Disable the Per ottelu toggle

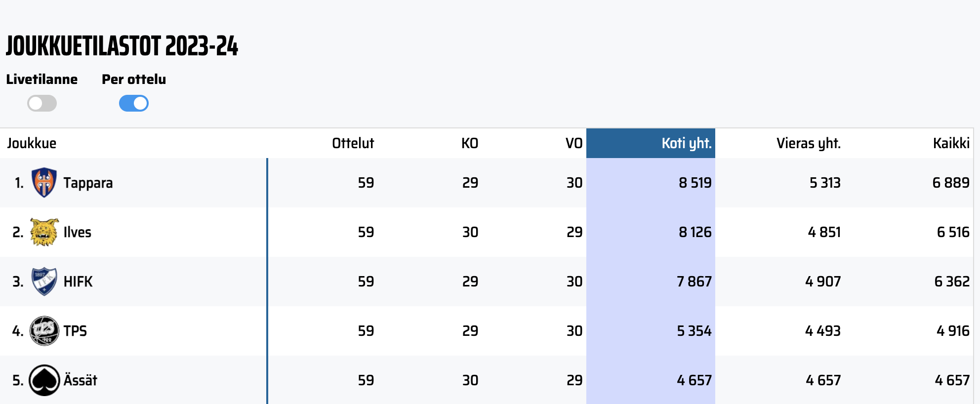[x=134, y=103]
